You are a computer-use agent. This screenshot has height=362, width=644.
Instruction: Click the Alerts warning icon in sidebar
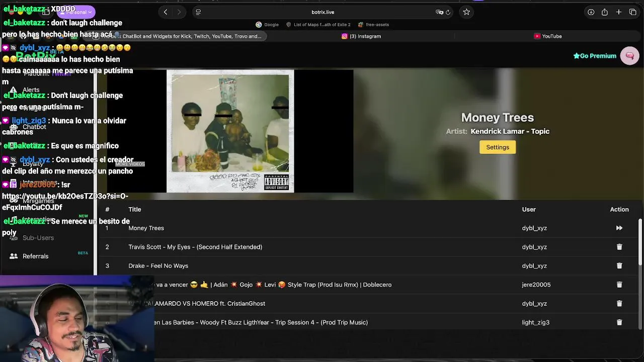[14, 90]
